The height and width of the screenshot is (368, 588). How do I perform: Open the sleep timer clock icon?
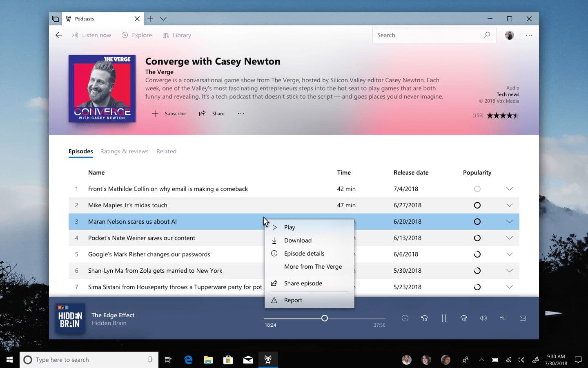coord(405,318)
